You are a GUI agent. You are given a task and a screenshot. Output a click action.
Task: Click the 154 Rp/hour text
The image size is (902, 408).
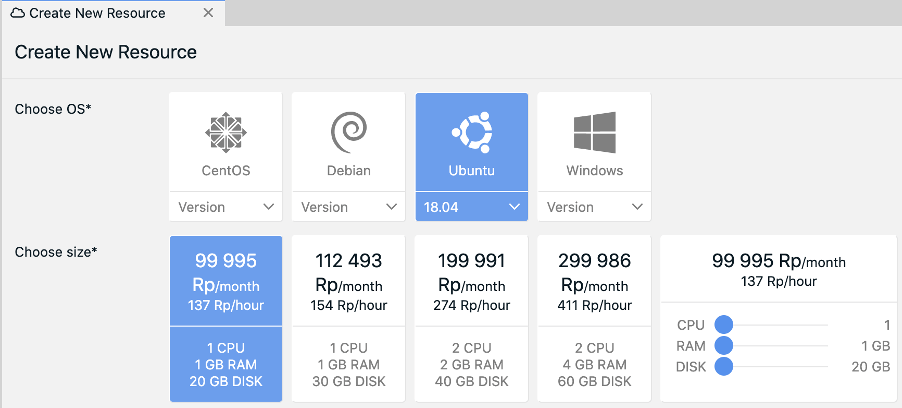pos(349,305)
